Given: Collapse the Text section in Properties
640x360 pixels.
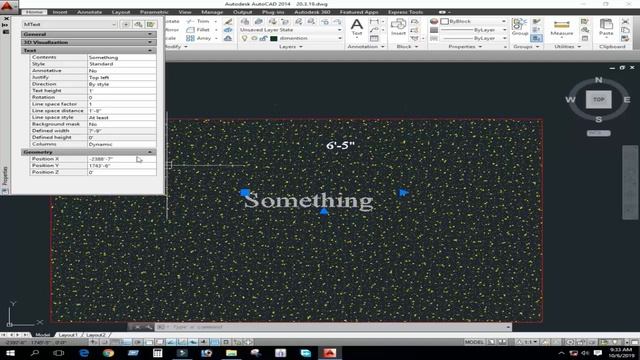Looking at the screenshot, I should point(89,50).
